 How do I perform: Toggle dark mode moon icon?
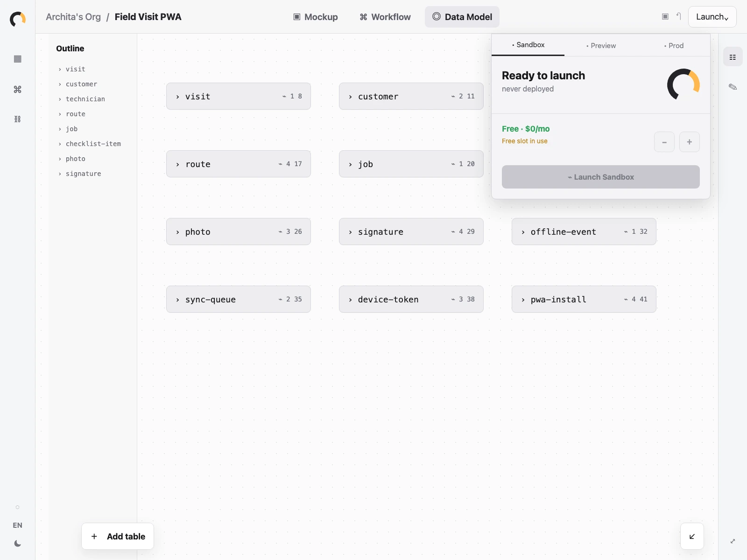[18, 543]
